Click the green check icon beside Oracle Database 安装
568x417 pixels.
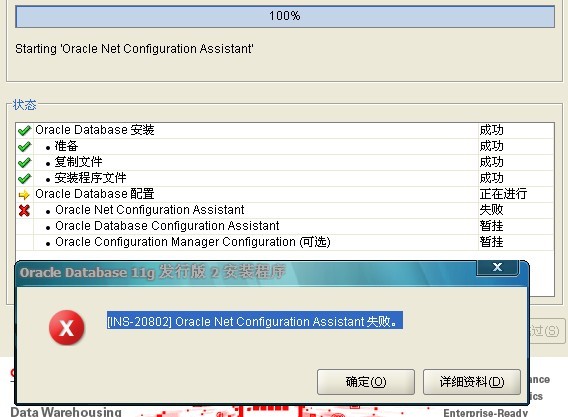click(24, 130)
